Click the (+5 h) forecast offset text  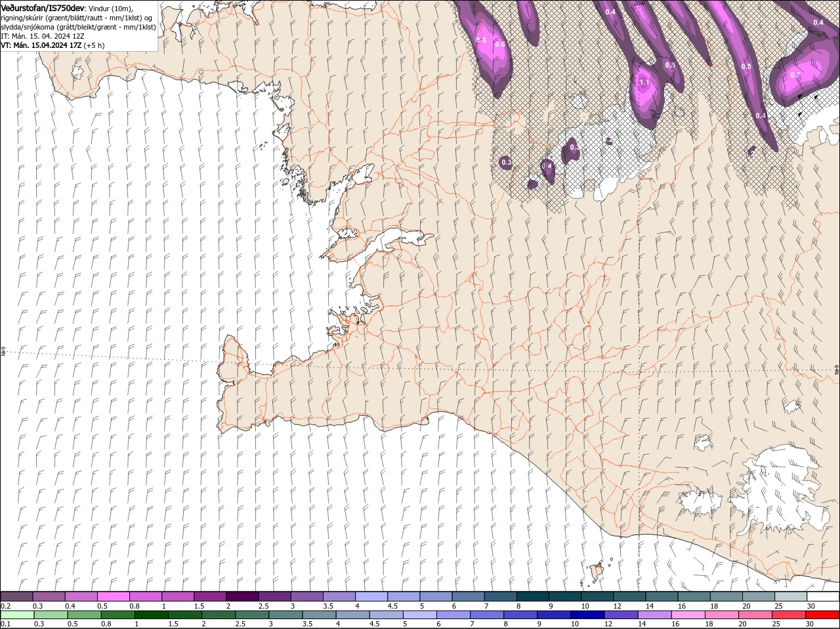[x=94, y=45]
